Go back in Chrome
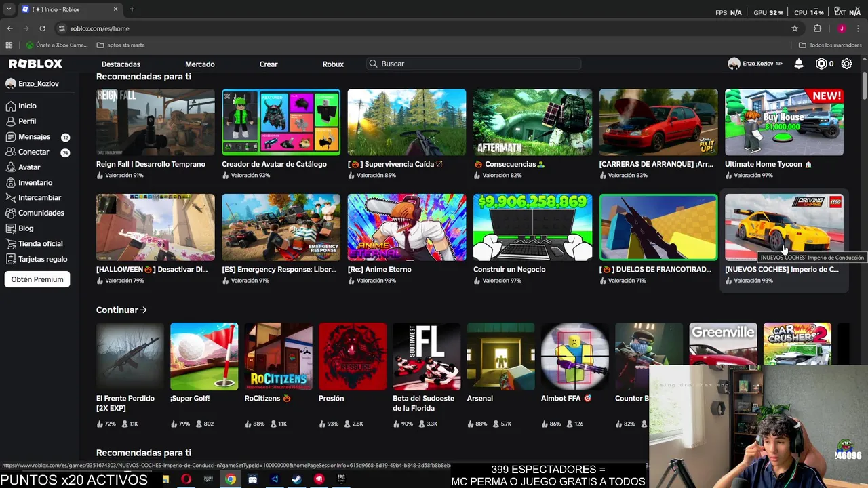Screen dimensions: 868x488 [x=9, y=28]
